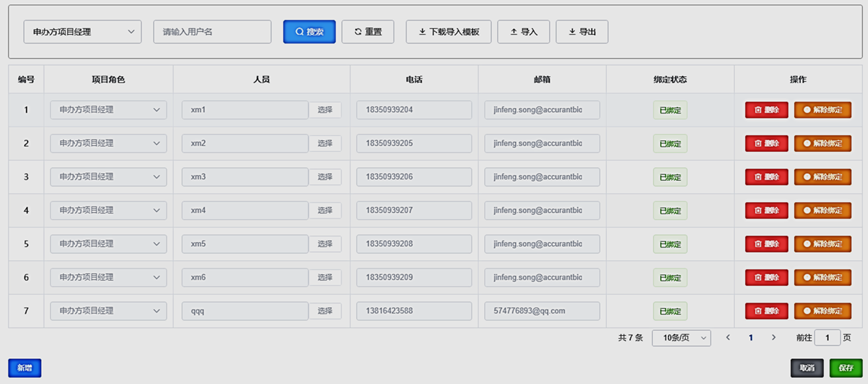Open the 申办方项目经理 filter dropdown at top
The image size is (868, 384).
click(x=82, y=32)
